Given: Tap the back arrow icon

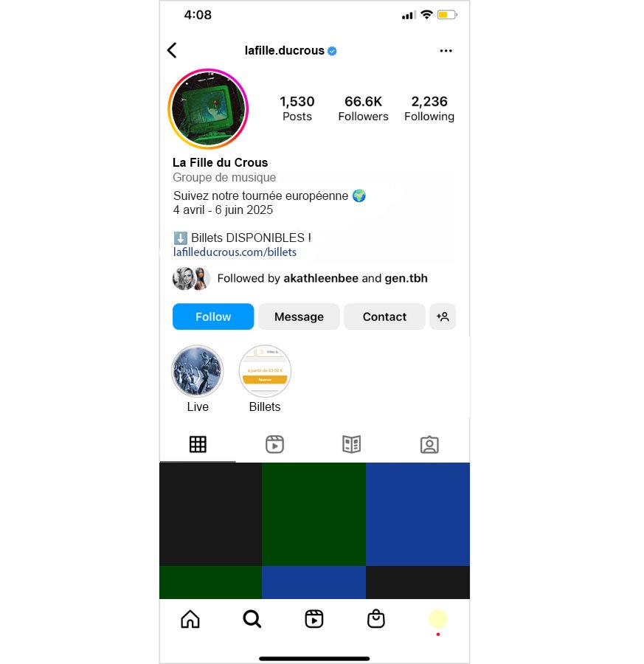Looking at the screenshot, I should tap(172, 50).
